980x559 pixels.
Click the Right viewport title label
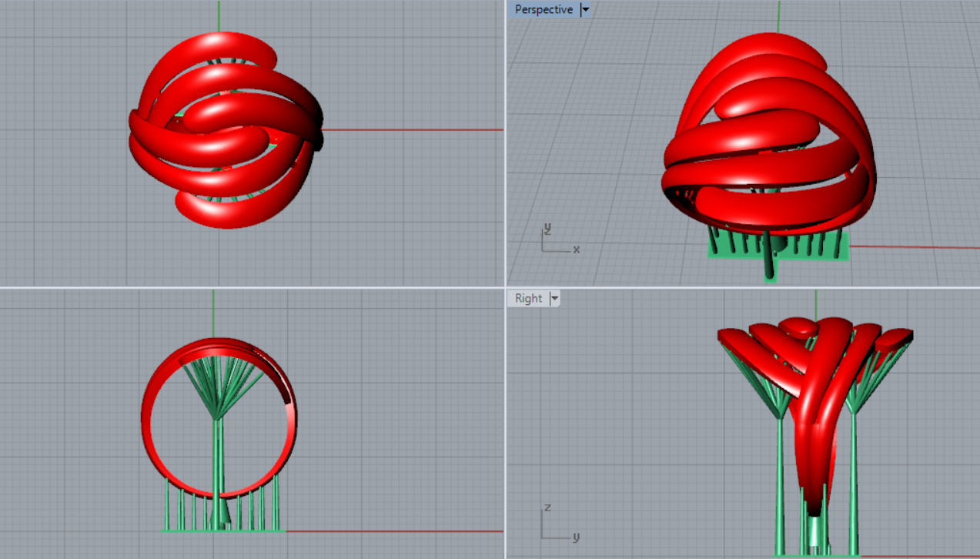[x=528, y=299]
